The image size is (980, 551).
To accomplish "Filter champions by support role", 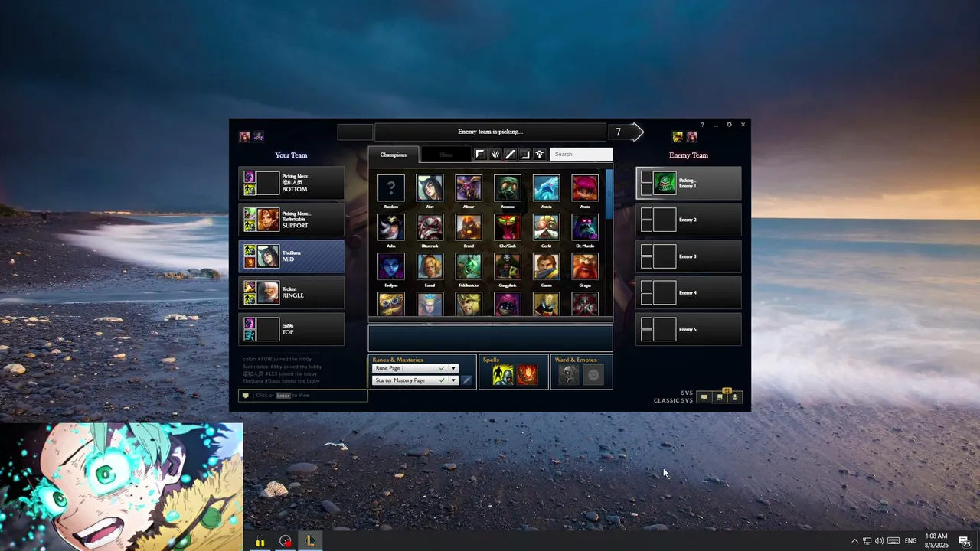I will point(540,155).
